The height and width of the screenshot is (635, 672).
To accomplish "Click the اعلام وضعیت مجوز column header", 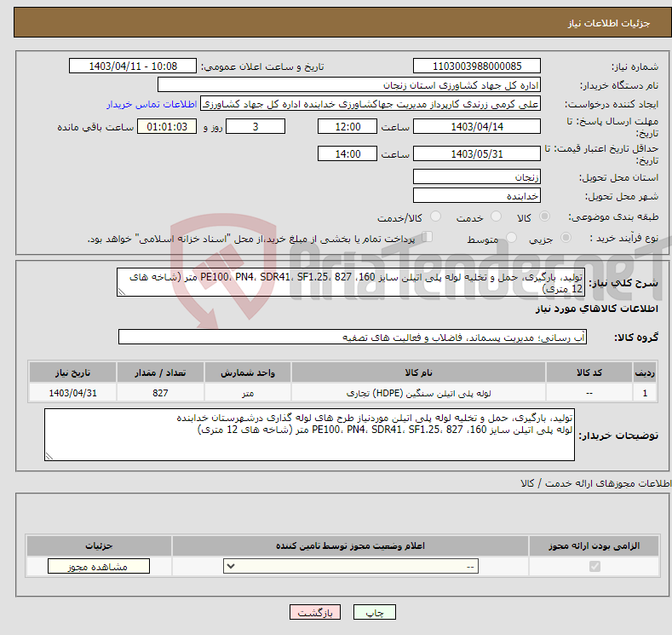I will click(x=350, y=546).
